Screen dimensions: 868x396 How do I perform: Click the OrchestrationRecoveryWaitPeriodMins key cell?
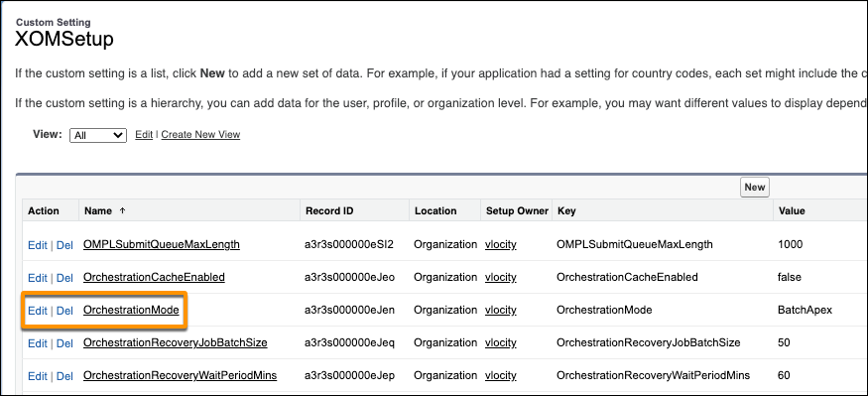tap(653, 375)
